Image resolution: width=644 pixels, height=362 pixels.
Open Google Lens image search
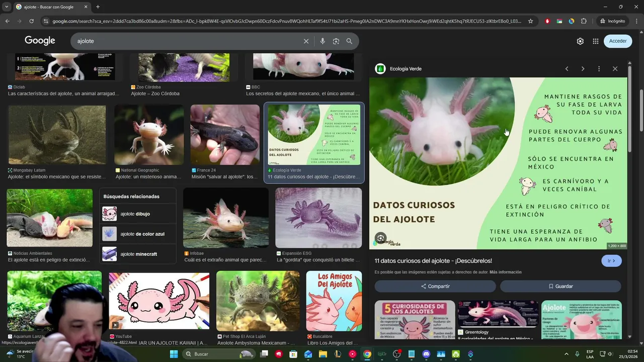[336, 41]
